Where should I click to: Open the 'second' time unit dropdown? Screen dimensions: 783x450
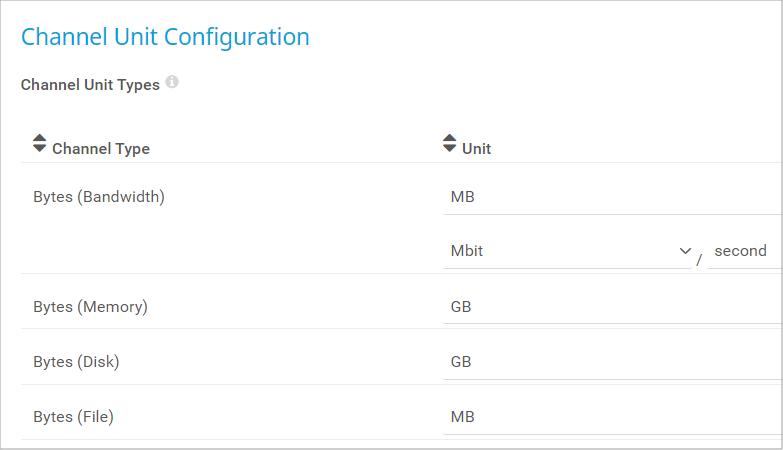coord(743,251)
